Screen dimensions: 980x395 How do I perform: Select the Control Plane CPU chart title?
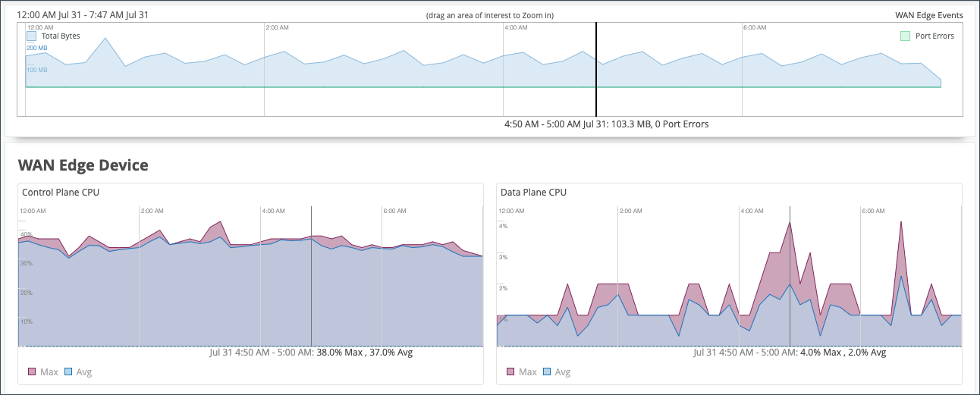point(61,193)
